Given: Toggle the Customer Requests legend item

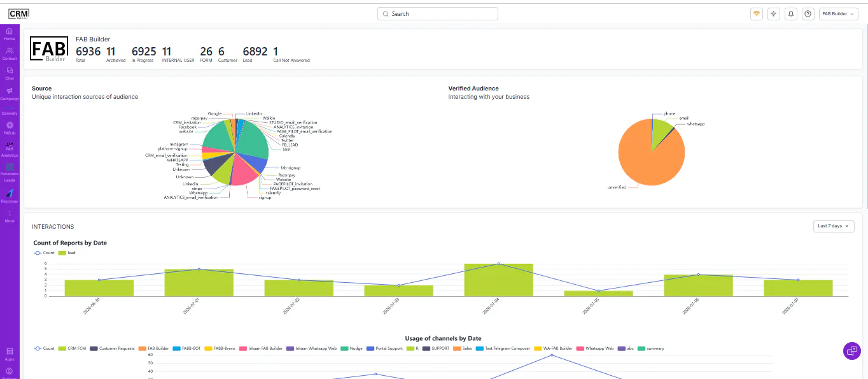Looking at the screenshot, I should 112,348.
